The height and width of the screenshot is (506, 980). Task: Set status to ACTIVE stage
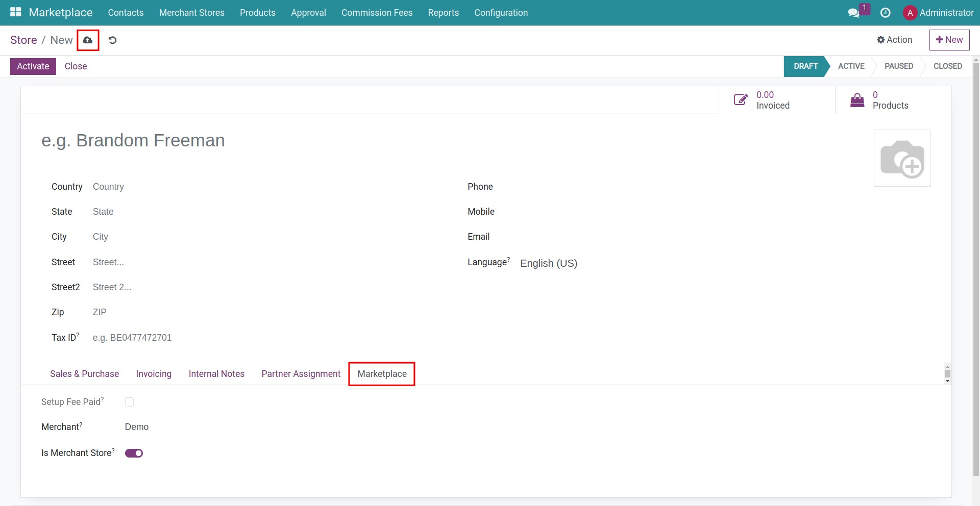pyautogui.click(x=851, y=66)
